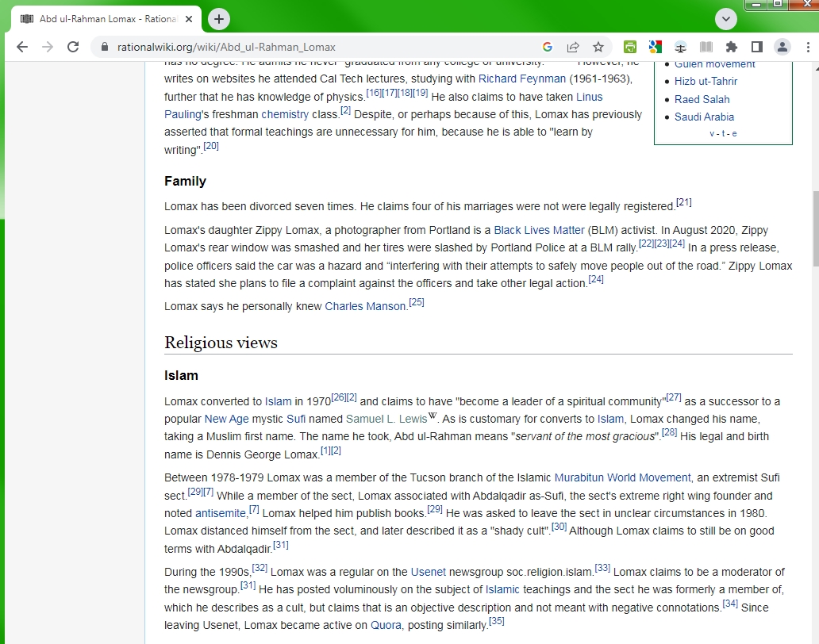
Task: Open the New Age link
Action: [x=227, y=419]
